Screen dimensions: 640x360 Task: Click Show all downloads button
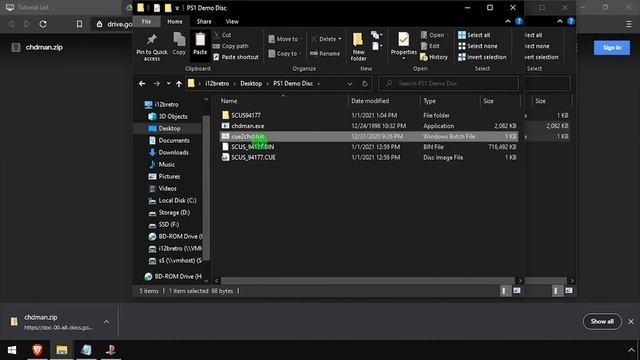point(602,322)
